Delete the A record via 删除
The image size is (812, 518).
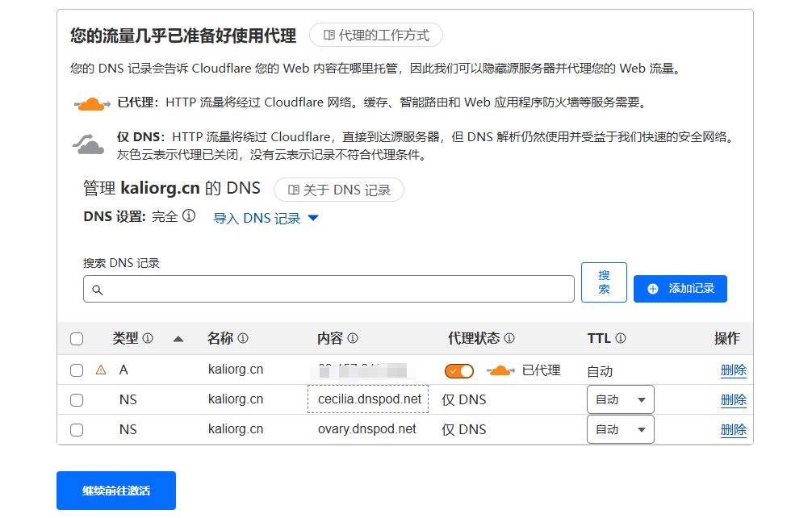(x=733, y=370)
